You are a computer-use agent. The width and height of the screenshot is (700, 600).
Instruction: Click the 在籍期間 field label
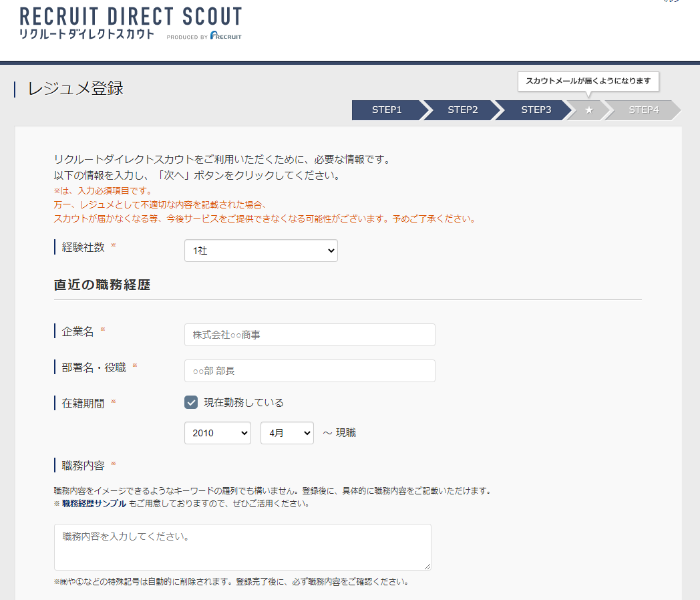83,404
